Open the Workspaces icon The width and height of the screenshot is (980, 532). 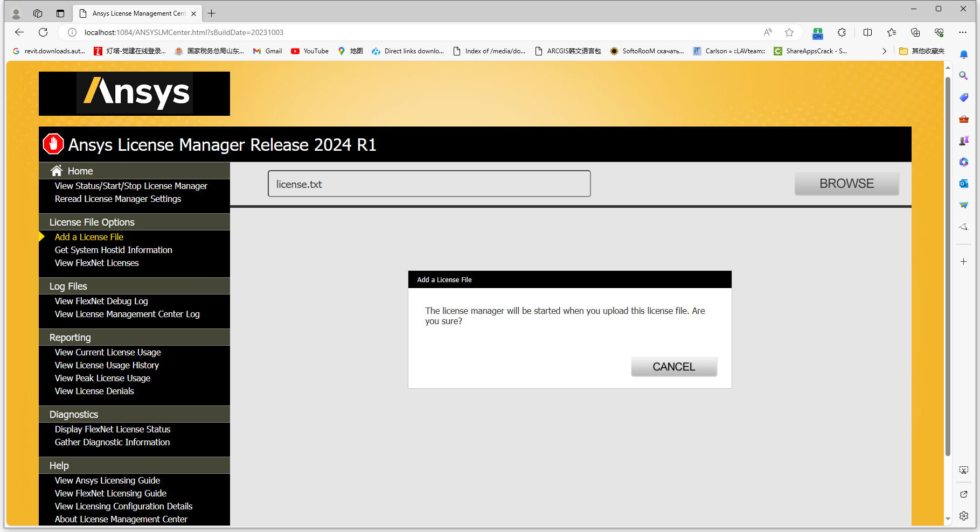(x=38, y=13)
